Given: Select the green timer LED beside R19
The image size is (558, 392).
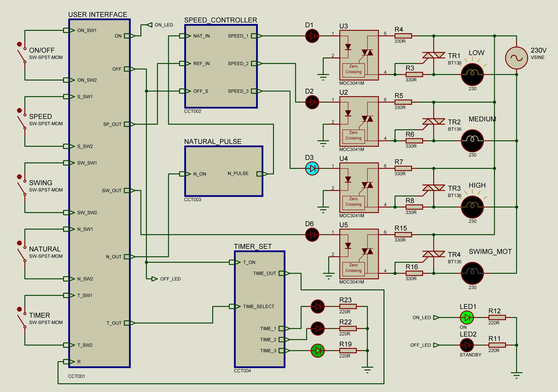Looking at the screenshot, I should tap(318, 351).
